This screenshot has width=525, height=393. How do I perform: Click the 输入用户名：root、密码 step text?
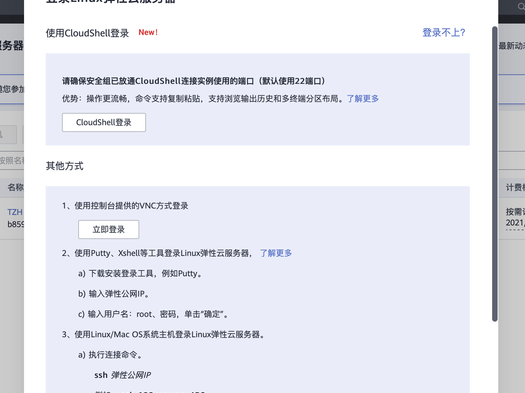tap(153, 314)
